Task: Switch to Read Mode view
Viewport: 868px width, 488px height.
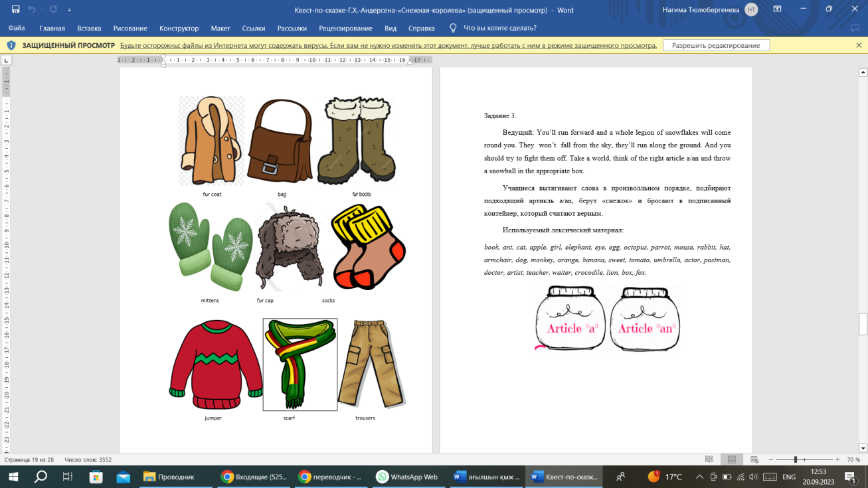Action: 709,459
